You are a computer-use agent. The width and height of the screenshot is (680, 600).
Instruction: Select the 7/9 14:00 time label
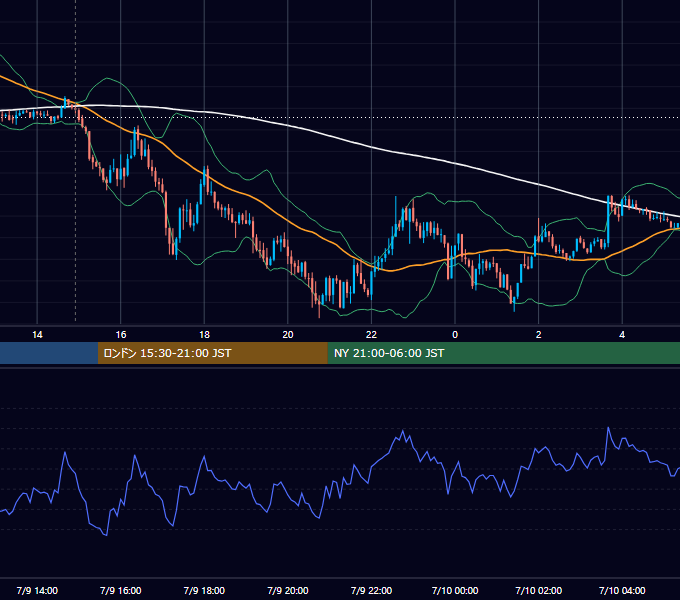37,590
